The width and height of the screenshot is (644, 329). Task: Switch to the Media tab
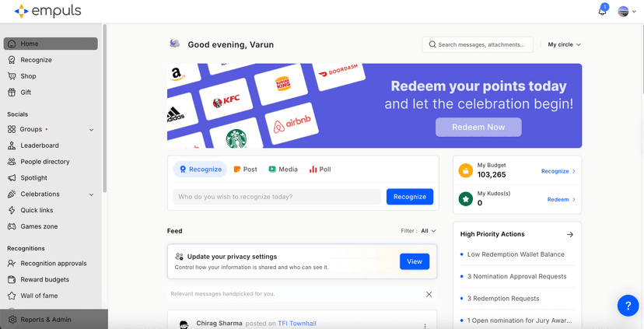(283, 169)
